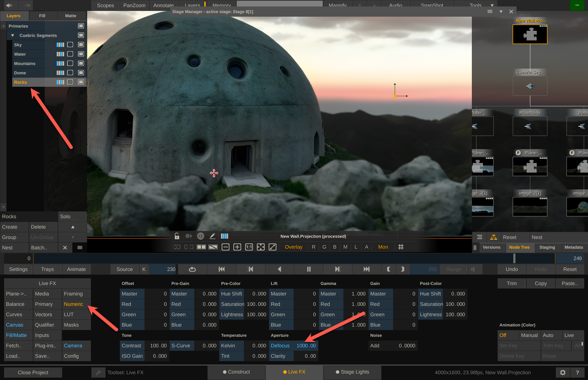Switch to the Matte tab
This screenshot has width=588, height=380.
[71, 16]
